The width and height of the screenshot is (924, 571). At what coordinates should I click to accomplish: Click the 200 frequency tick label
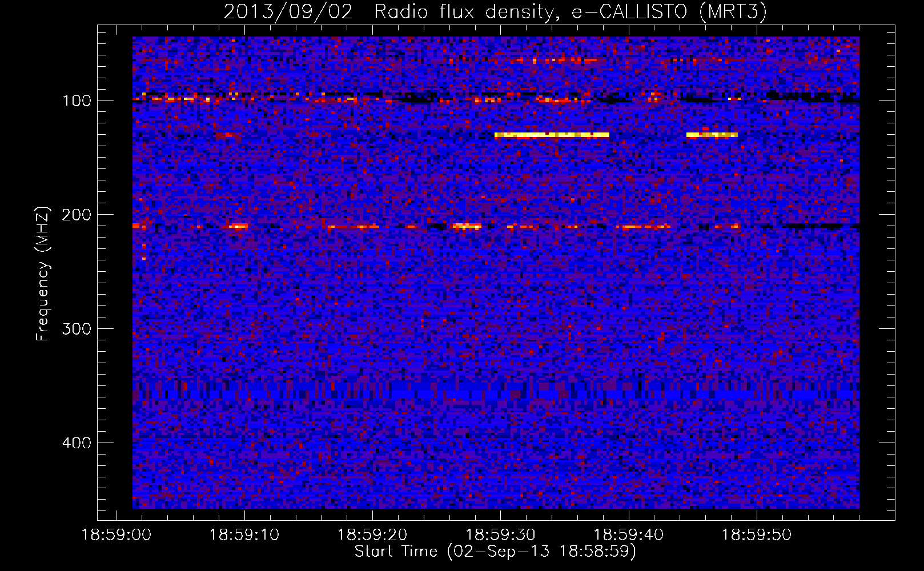[x=77, y=215]
